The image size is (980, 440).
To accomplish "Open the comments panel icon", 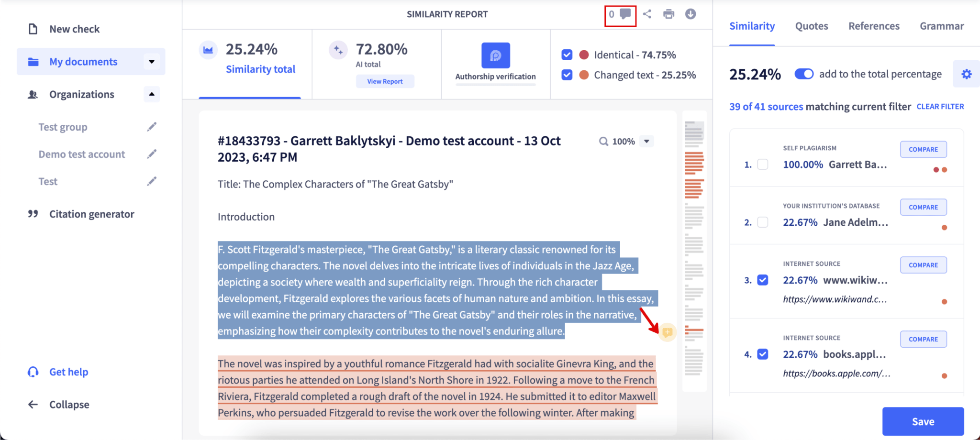I will pos(624,14).
